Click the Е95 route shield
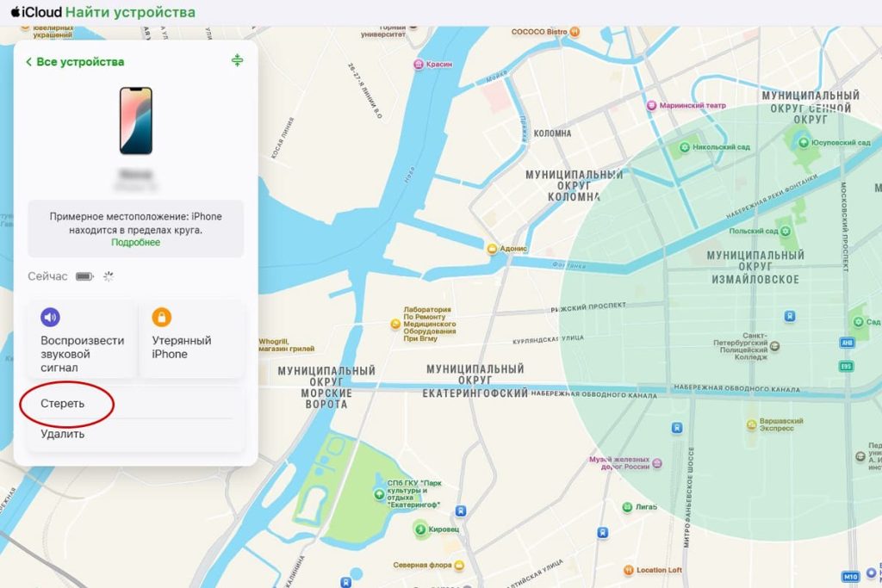 coord(847,367)
